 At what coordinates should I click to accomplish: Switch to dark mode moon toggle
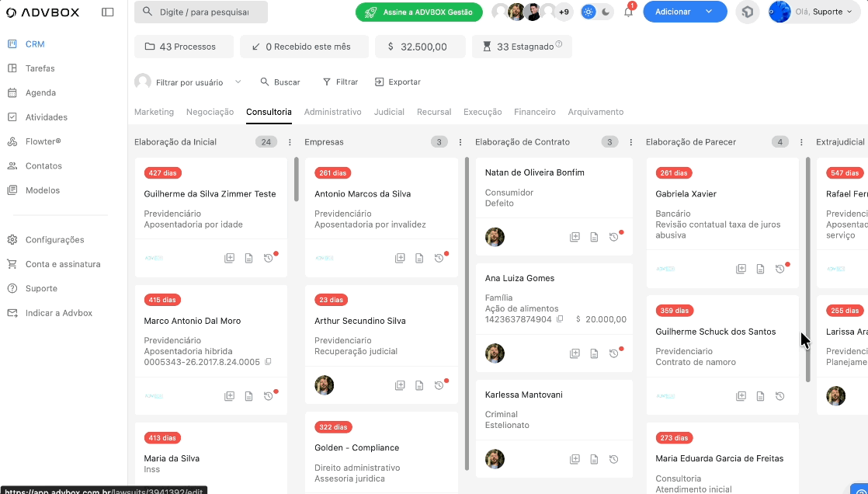tap(606, 12)
